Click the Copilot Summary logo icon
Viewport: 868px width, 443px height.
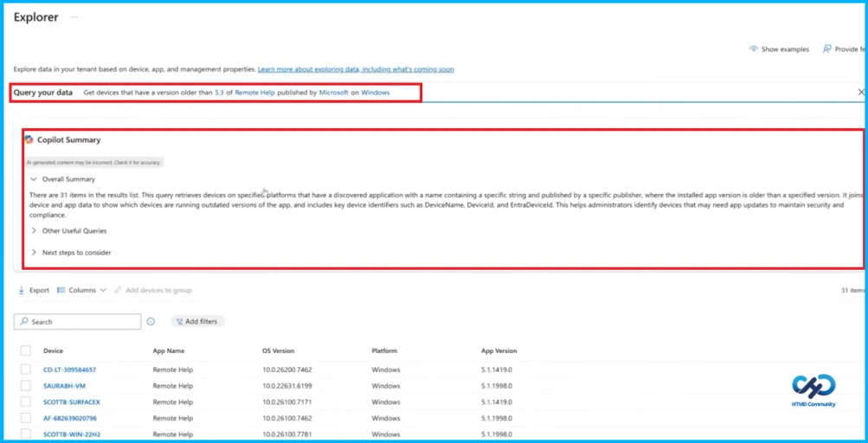click(x=29, y=139)
